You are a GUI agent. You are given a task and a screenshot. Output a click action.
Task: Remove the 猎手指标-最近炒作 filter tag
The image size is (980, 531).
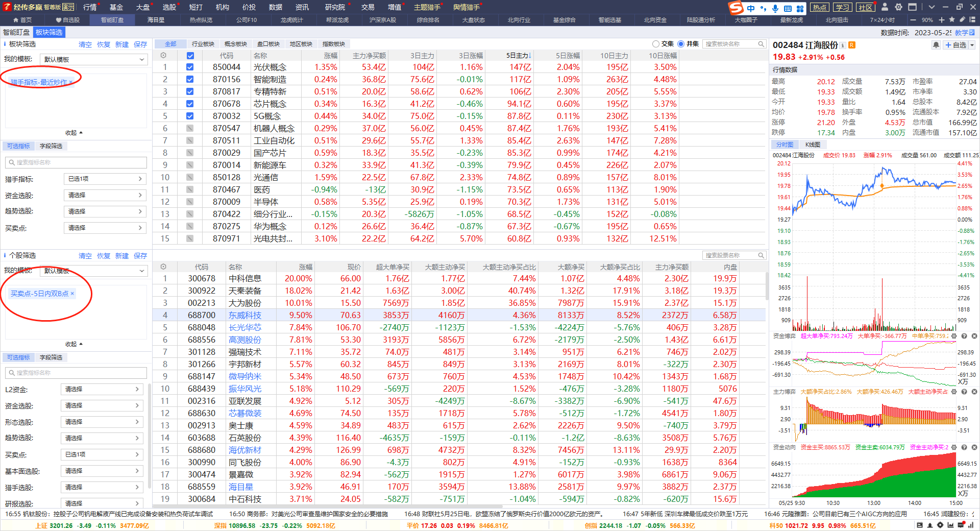pyautogui.click(x=71, y=82)
